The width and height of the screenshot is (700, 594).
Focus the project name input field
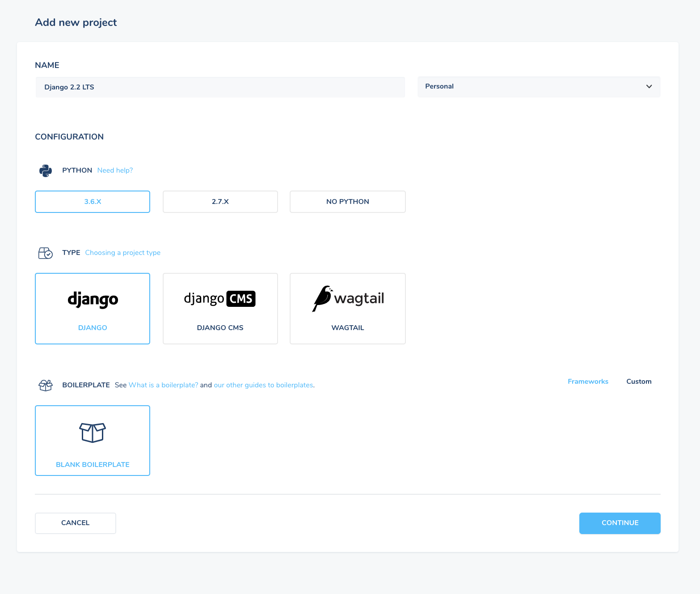[x=220, y=87]
